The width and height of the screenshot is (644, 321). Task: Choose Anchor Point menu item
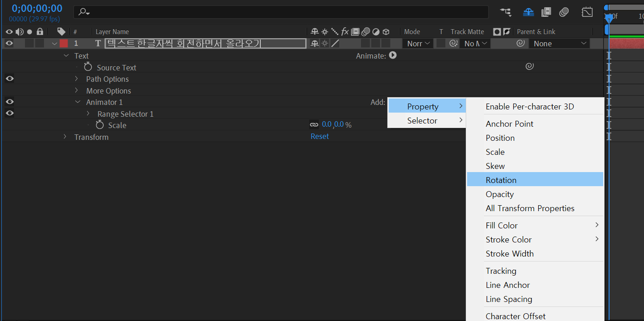pyautogui.click(x=535, y=123)
